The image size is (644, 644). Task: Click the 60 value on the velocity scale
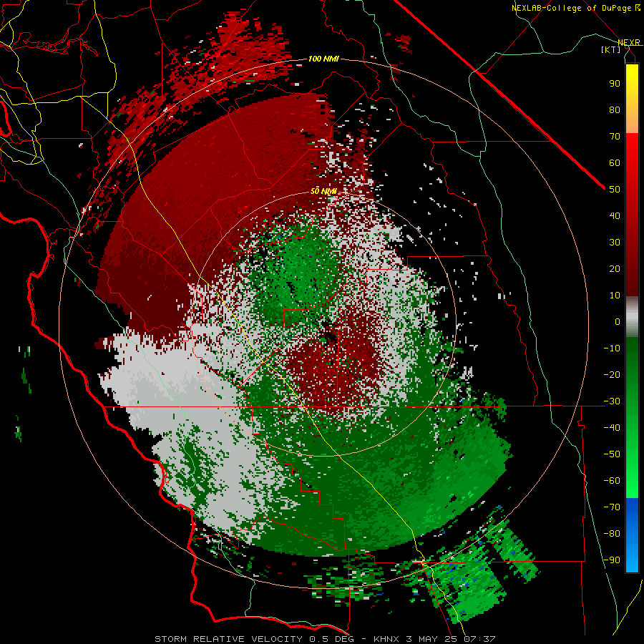615,162
